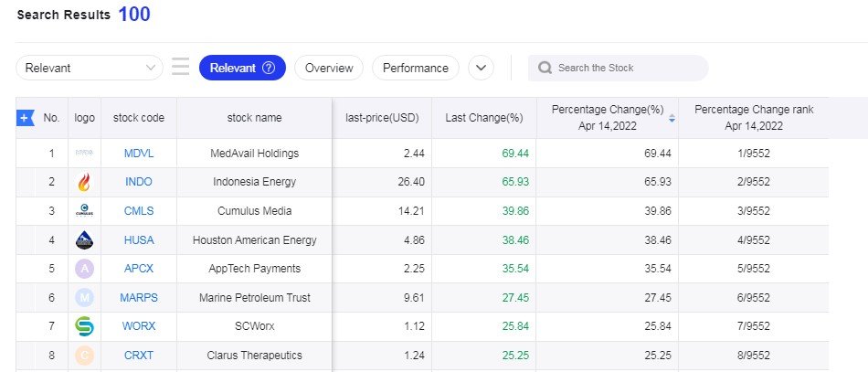Click the Last Change(%) column header
This screenshot has height=372, width=868.
click(484, 118)
